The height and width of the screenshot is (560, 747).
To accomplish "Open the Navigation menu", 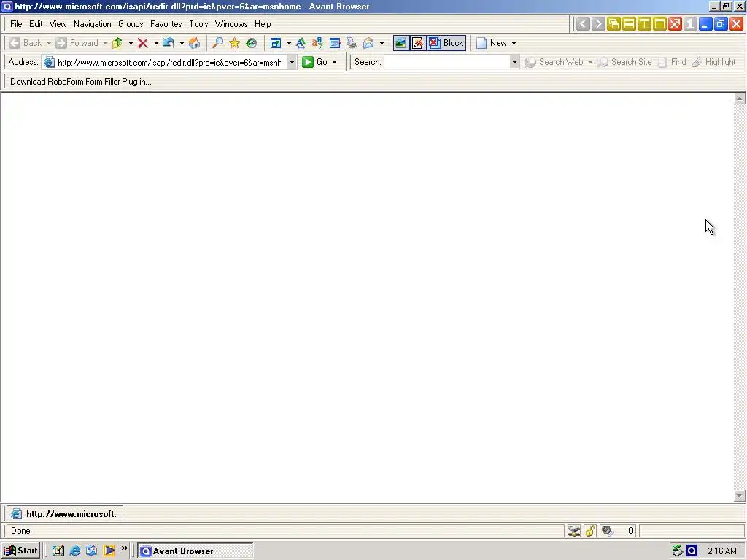I will point(93,24).
